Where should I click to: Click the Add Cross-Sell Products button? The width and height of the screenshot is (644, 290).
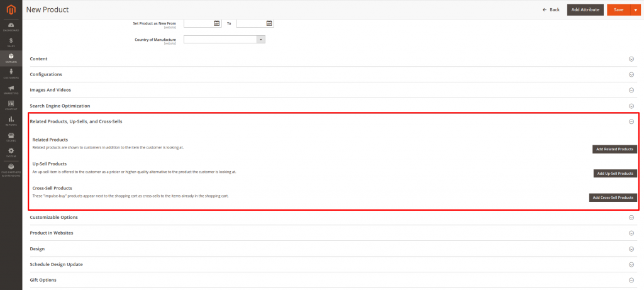click(613, 198)
